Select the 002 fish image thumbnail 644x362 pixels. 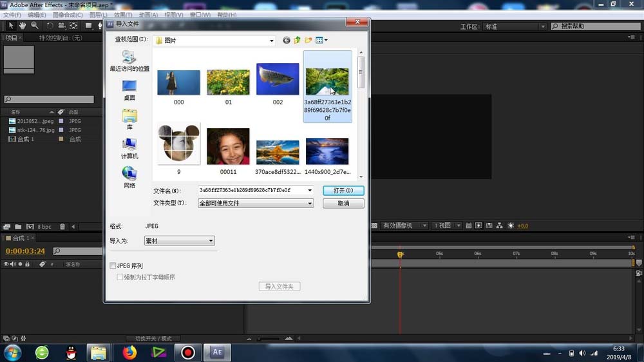tap(278, 79)
